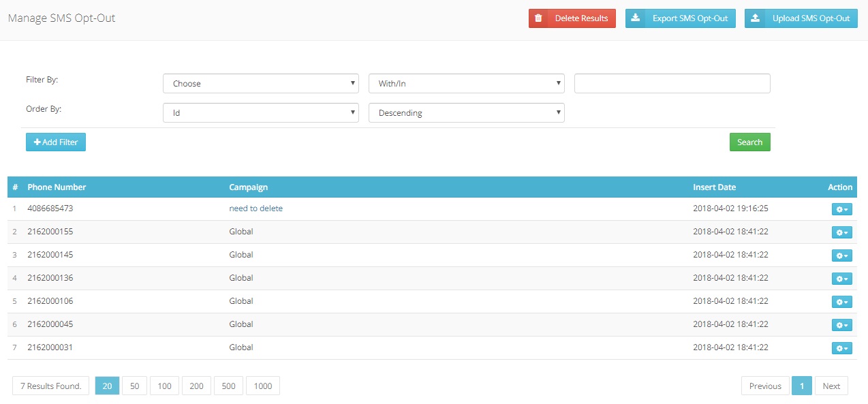
Task: Click the upload icon on Upload SMS Opt-Out
Action: tap(755, 18)
